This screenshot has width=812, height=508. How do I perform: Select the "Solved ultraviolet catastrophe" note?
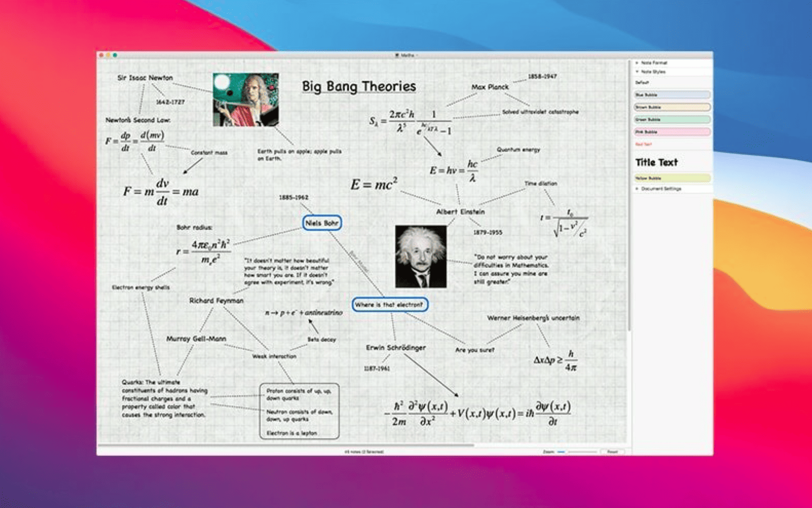540,111
